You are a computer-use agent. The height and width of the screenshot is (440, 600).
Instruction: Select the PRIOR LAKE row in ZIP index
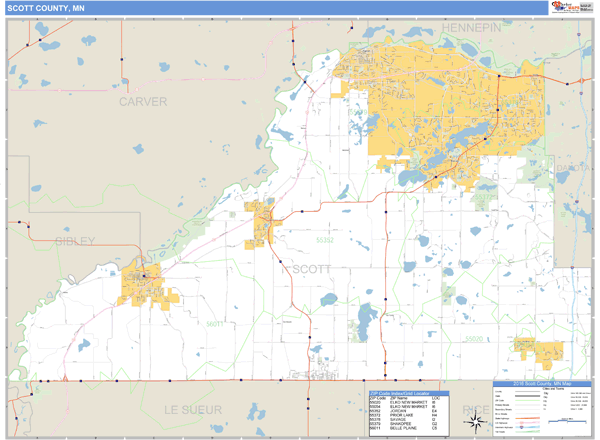(395, 412)
